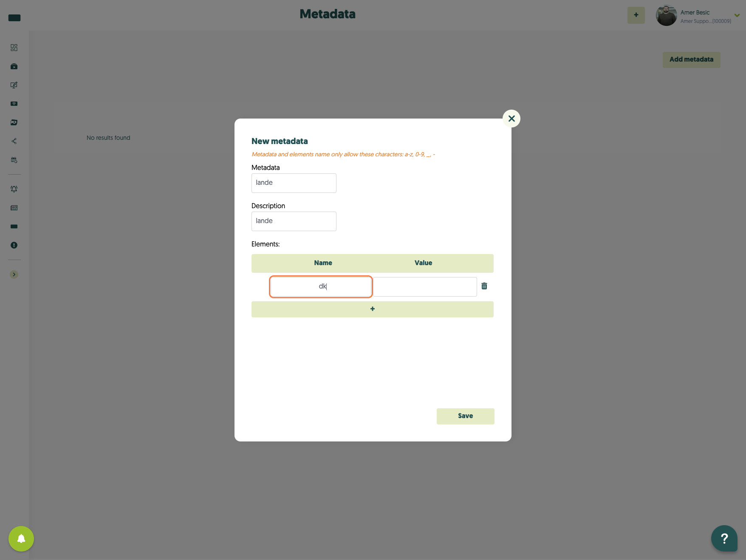Open the green notification bell button
This screenshot has width=746, height=560.
[x=21, y=539]
